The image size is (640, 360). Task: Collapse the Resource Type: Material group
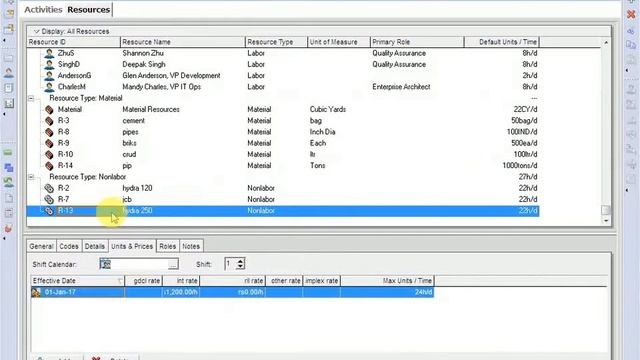(31, 98)
